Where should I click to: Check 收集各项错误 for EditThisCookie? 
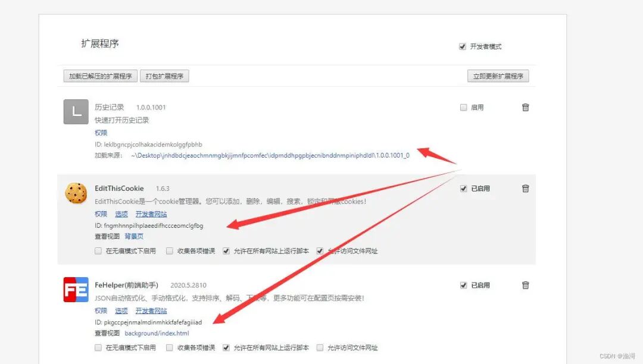(169, 251)
